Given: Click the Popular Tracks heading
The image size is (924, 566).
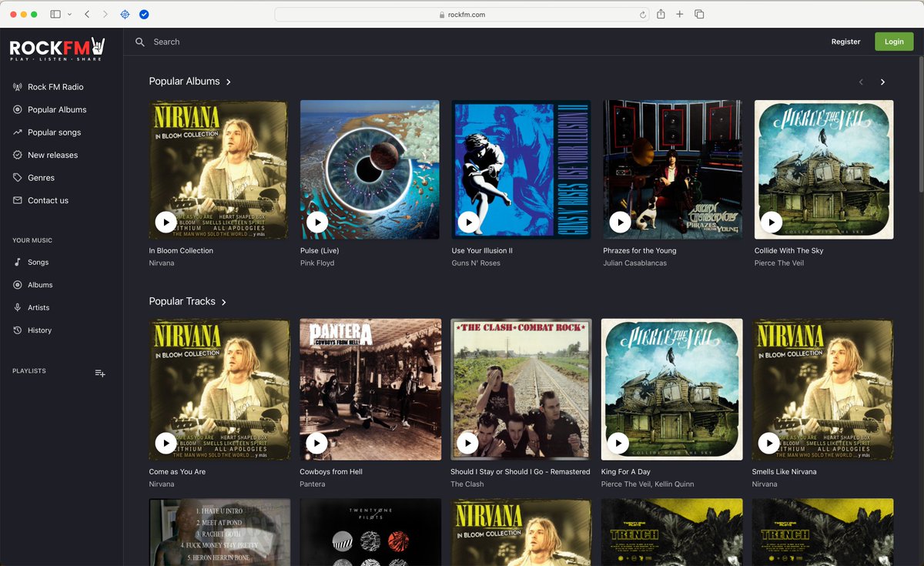Looking at the screenshot, I should click(182, 302).
